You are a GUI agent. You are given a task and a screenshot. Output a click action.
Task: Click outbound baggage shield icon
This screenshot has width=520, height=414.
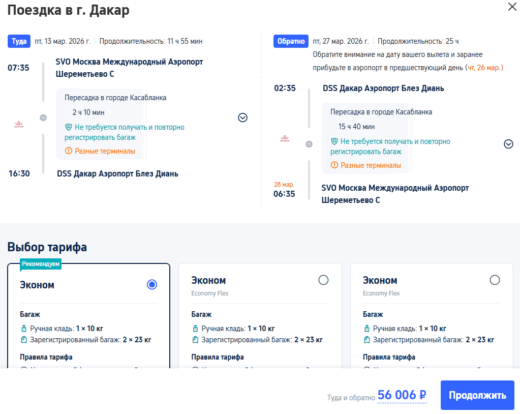(x=68, y=127)
